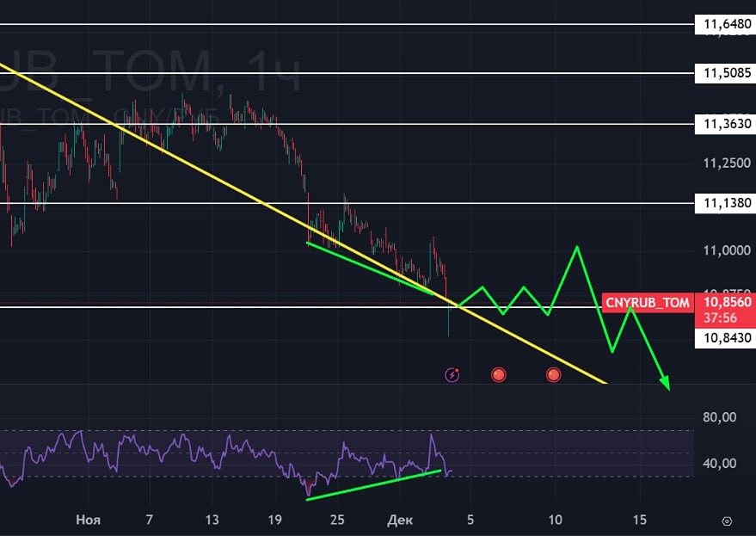Click date 25 on the time axis
The height and width of the screenshot is (536, 756).
pyautogui.click(x=337, y=520)
